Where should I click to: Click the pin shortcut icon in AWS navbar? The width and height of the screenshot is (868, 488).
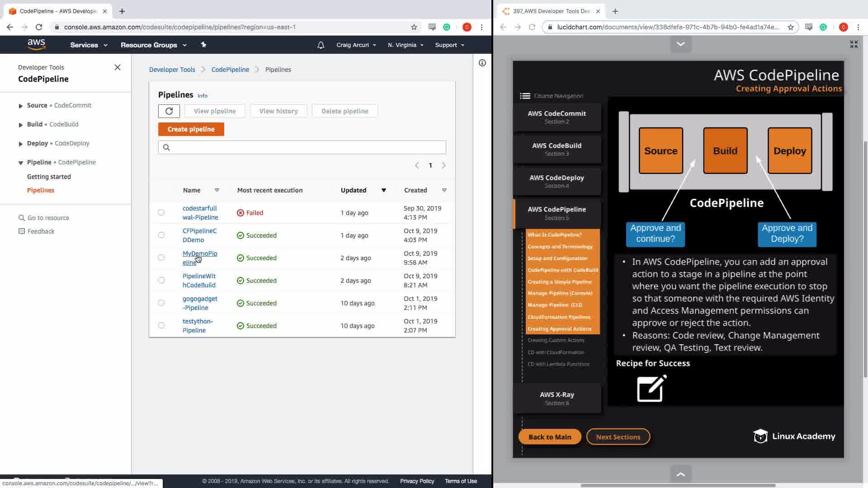point(203,45)
